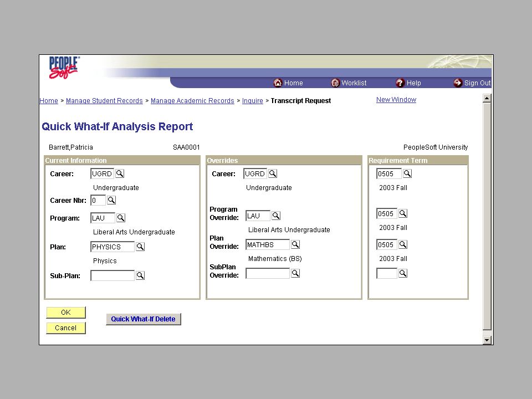Viewport: 532px width, 399px height.
Task: Open lookup for Plan Override Requirement Term
Action: [403, 244]
